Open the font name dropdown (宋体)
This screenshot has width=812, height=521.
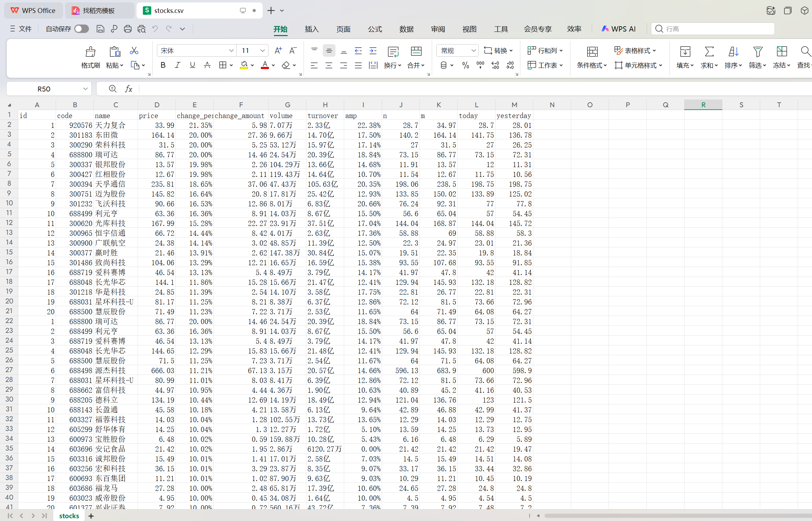pyautogui.click(x=231, y=51)
